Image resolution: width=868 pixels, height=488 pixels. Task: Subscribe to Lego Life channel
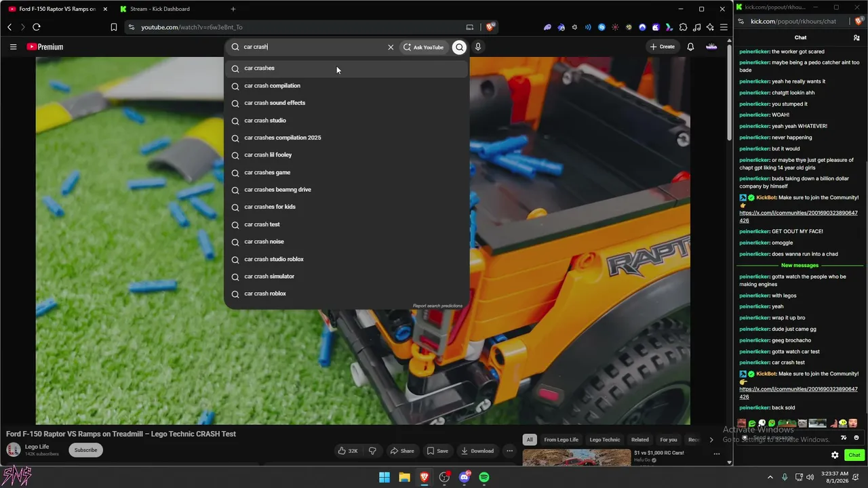[x=85, y=450]
